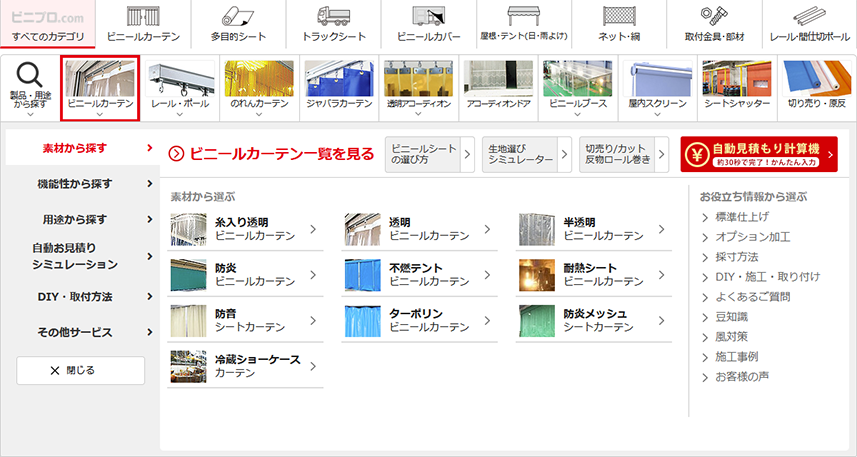Expand 機能性から探す sidebar item
This screenshot has width=857, height=457.
83,184
